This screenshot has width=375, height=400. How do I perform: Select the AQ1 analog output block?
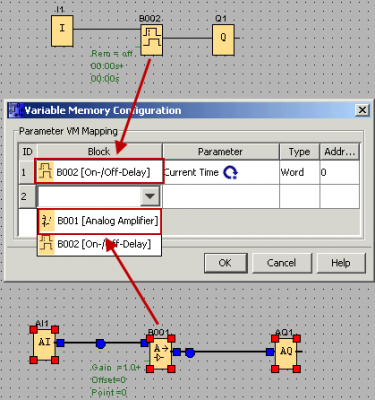286,354
